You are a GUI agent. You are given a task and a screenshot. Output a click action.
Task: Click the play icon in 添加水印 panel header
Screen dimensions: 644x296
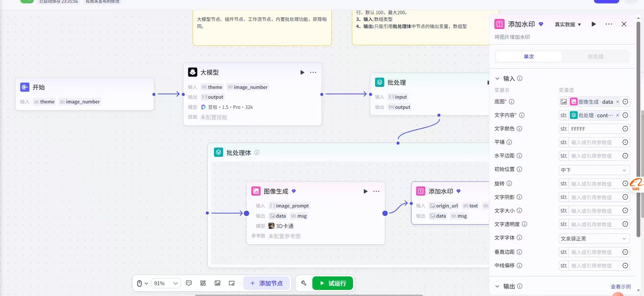tap(594, 24)
